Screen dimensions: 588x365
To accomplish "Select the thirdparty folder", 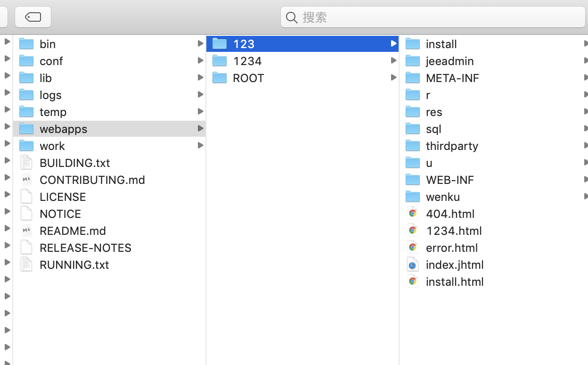I will (x=451, y=146).
